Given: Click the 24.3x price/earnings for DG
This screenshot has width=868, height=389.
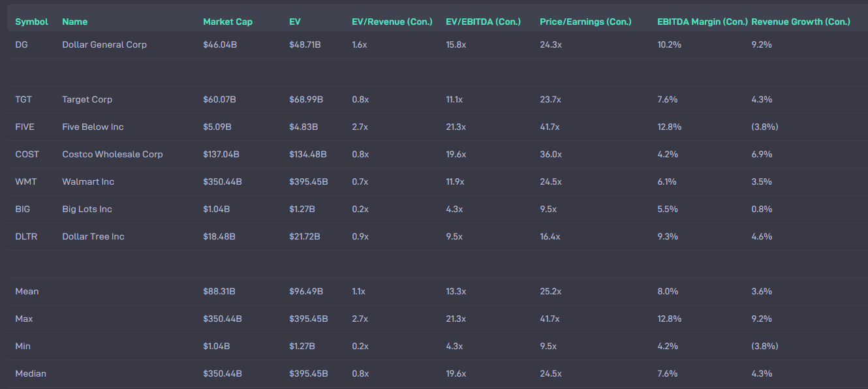Looking at the screenshot, I should pos(550,44).
